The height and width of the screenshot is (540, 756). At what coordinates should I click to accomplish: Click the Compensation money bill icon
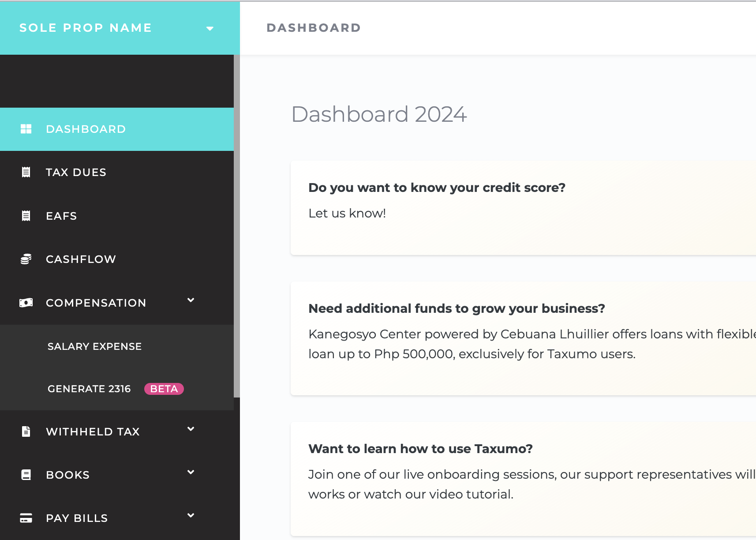26,303
